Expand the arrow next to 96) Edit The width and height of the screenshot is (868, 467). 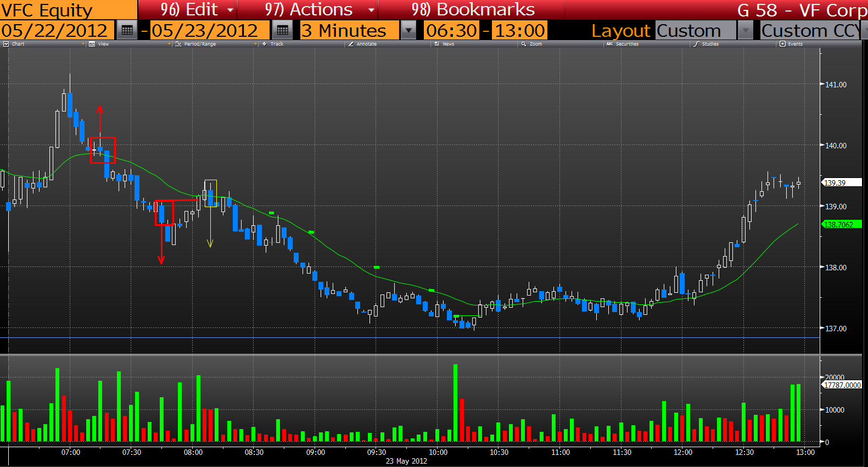click(x=230, y=10)
